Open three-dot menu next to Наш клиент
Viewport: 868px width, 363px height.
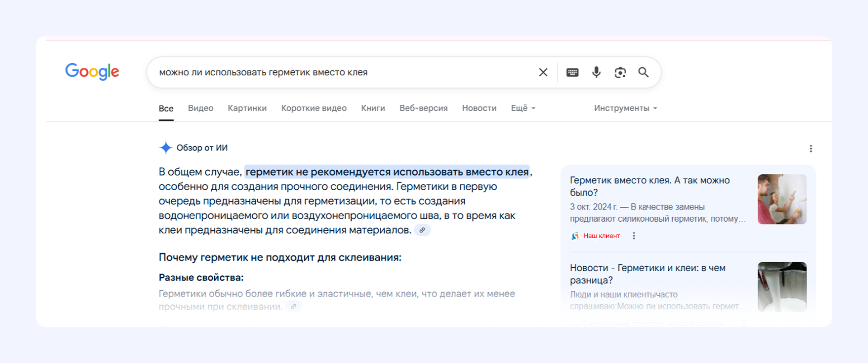(634, 236)
